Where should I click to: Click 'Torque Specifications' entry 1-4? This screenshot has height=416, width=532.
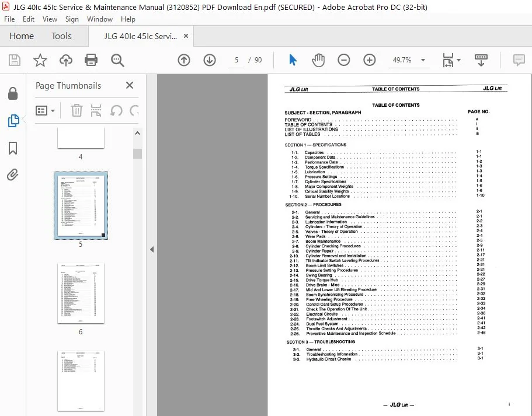pos(324,167)
